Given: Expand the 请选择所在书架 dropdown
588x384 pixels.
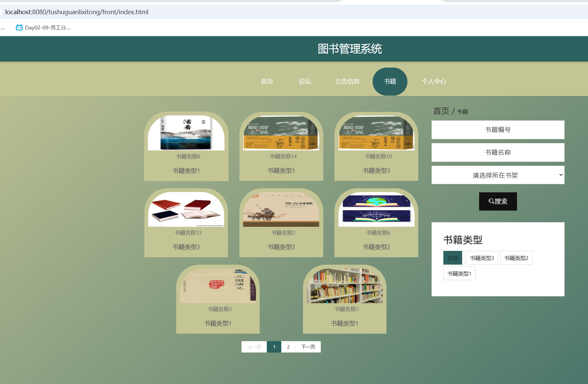Looking at the screenshot, I should 498,175.
